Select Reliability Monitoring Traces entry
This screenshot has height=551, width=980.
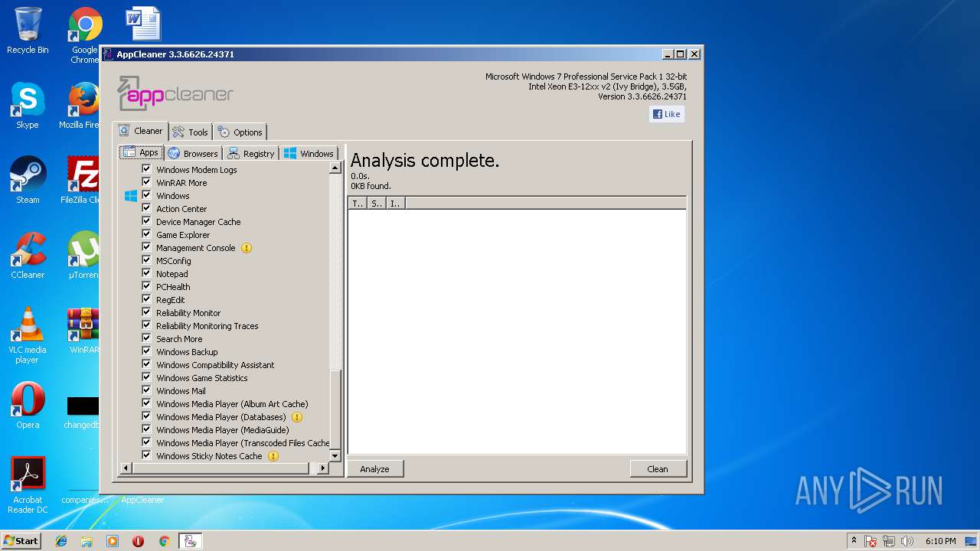pos(207,326)
